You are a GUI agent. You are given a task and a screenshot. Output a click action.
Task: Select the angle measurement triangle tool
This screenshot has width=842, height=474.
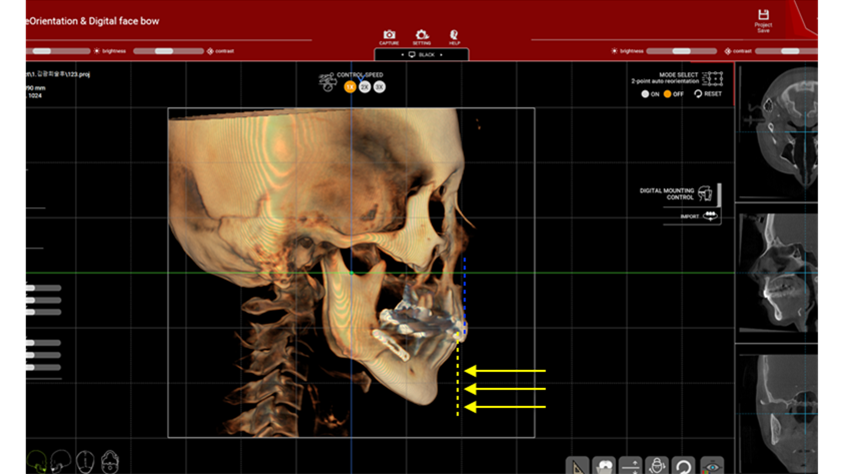coord(578,465)
